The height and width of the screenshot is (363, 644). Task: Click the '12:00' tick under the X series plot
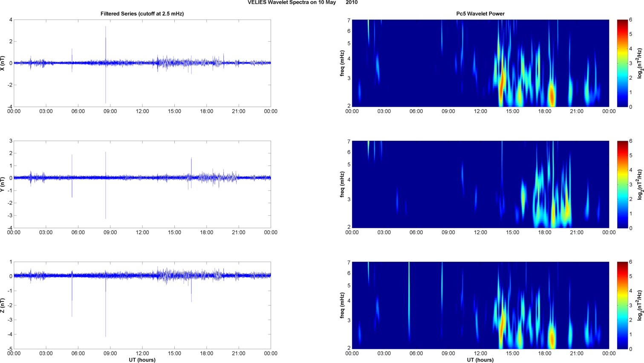tap(142, 111)
